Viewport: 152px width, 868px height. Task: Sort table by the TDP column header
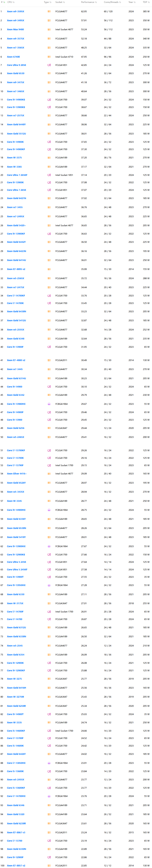click(146, 2)
